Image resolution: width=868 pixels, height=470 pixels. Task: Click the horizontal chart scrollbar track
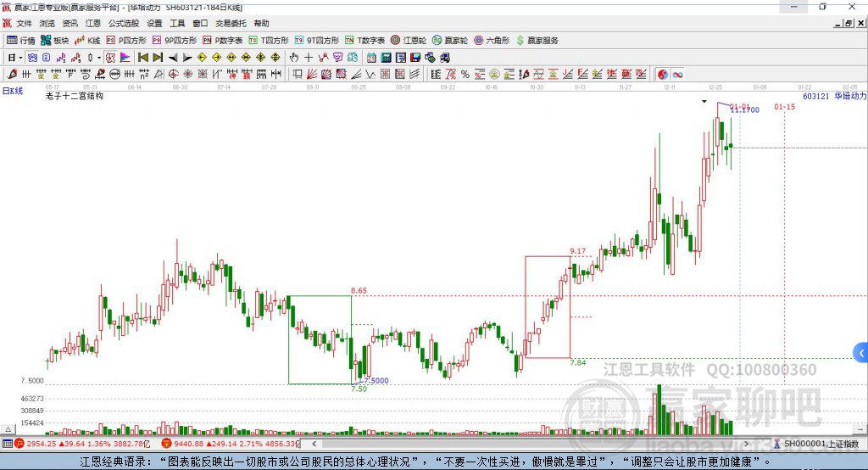[x=530, y=444]
